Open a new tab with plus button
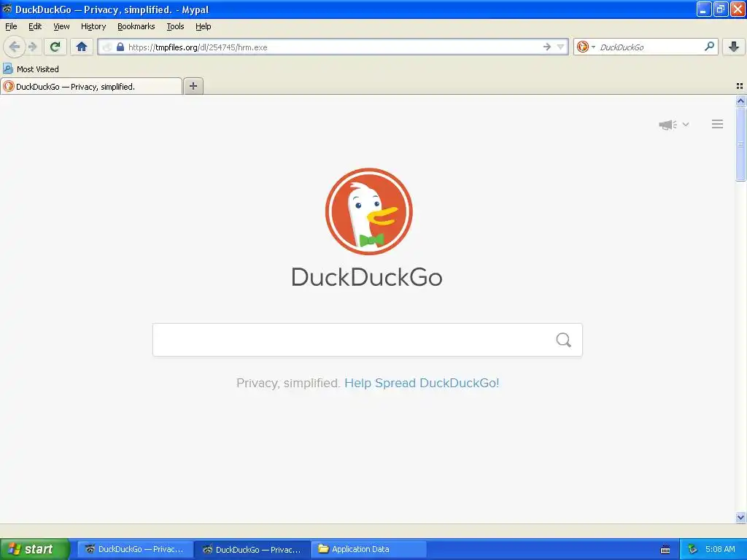The width and height of the screenshot is (747, 560). click(193, 86)
